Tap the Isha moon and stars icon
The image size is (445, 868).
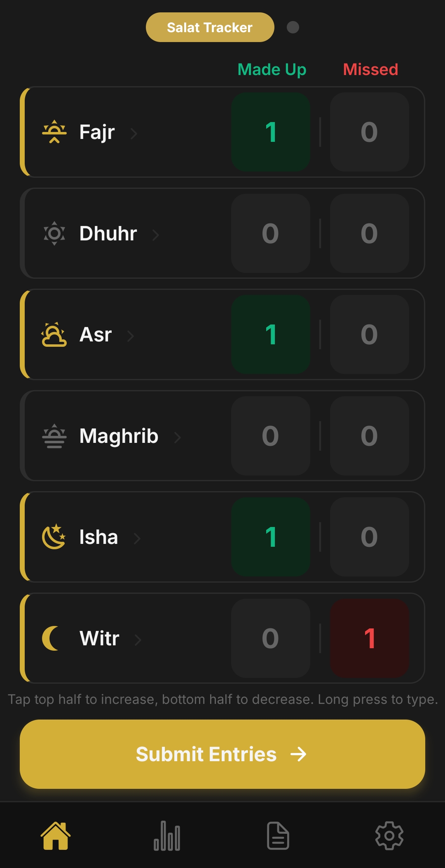(x=54, y=537)
